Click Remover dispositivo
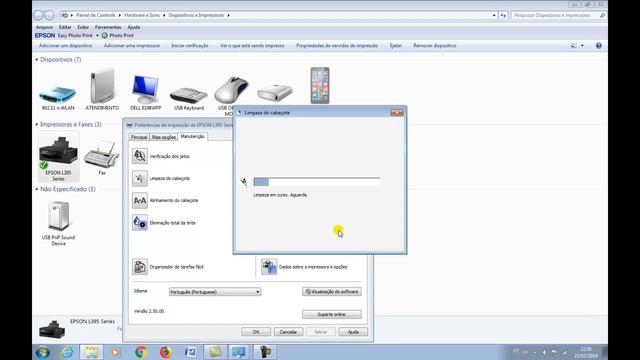The image size is (640, 360). pyautogui.click(x=435, y=46)
